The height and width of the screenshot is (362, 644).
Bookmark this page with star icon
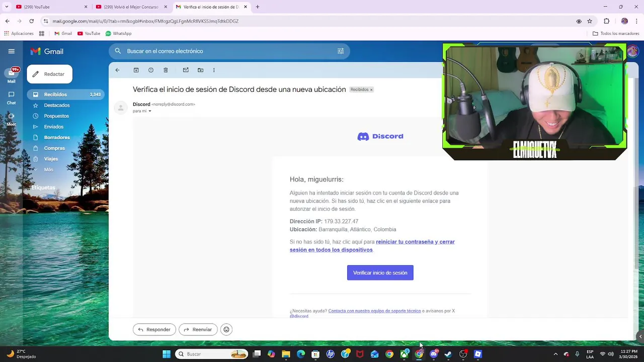pyautogui.click(x=590, y=21)
